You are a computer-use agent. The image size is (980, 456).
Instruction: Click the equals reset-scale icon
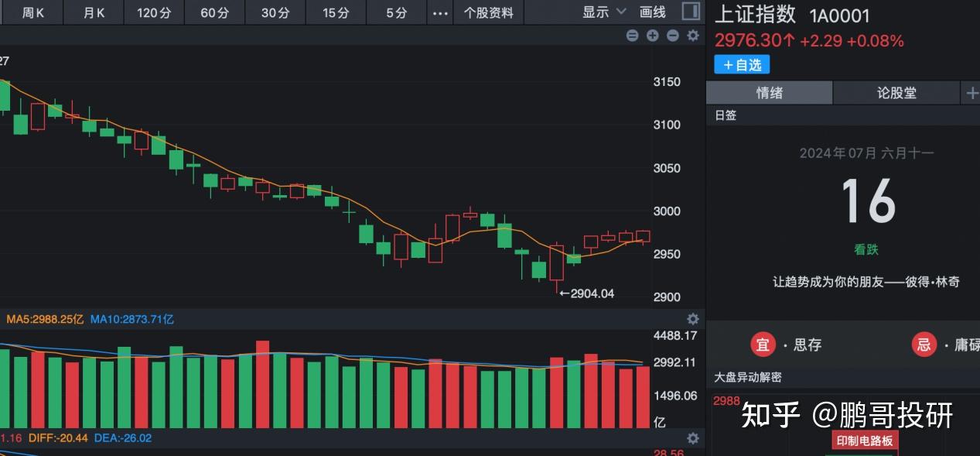pyautogui.click(x=633, y=35)
